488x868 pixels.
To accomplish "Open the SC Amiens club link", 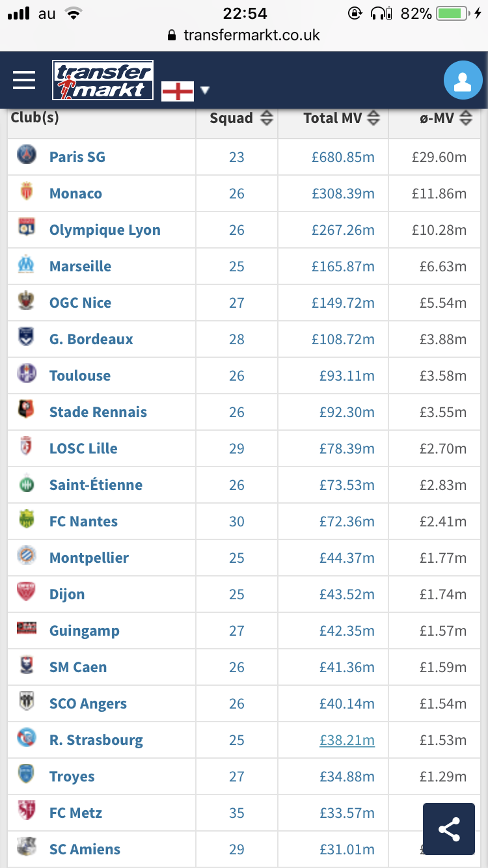I will (85, 849).
